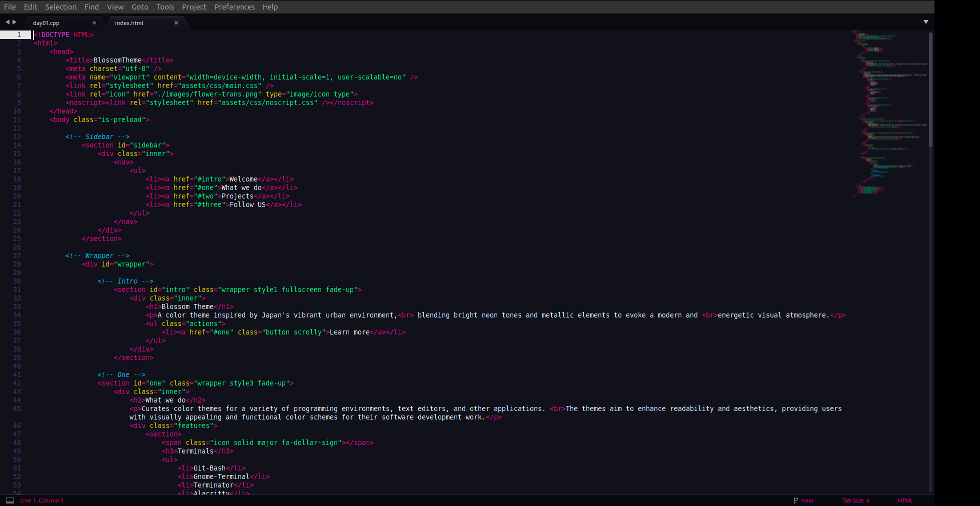The height and width of the screenshot is (506, 980).
Task: Click the "What we do" nav text on line 19
Action: tap(242, 187)
